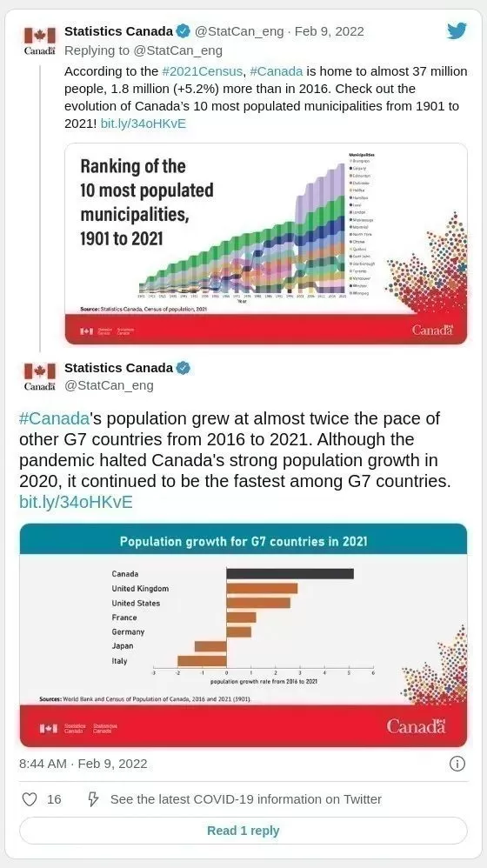Open the #Canada hashtag in the replied-to tweet

point(277,71)
